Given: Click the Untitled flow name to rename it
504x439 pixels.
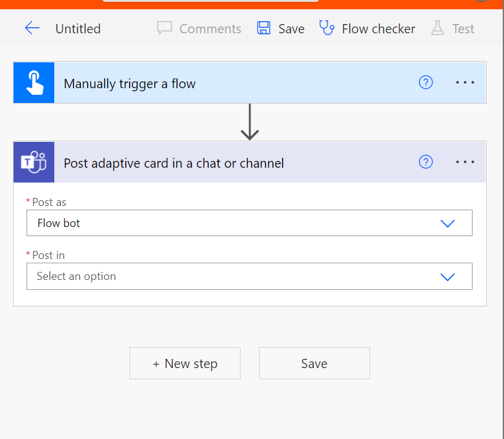Looking at the screenshot, I should [x=78, y=28].
